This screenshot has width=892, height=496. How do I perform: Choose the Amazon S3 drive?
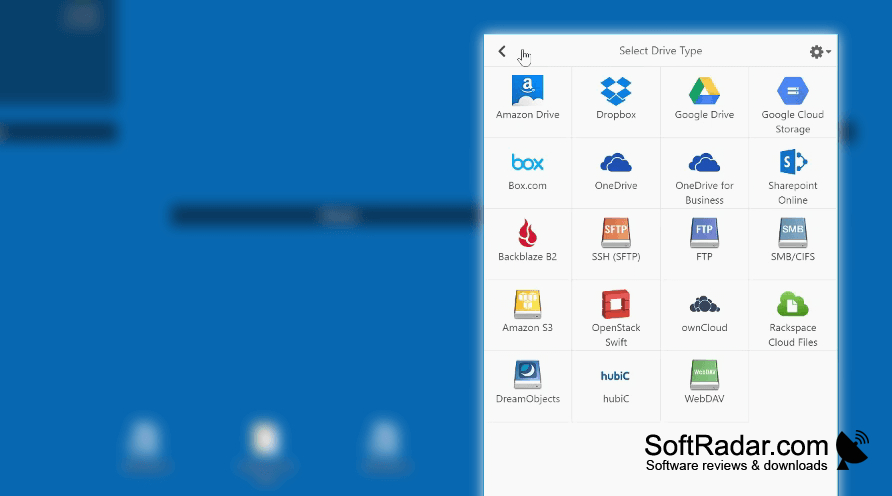527,315
